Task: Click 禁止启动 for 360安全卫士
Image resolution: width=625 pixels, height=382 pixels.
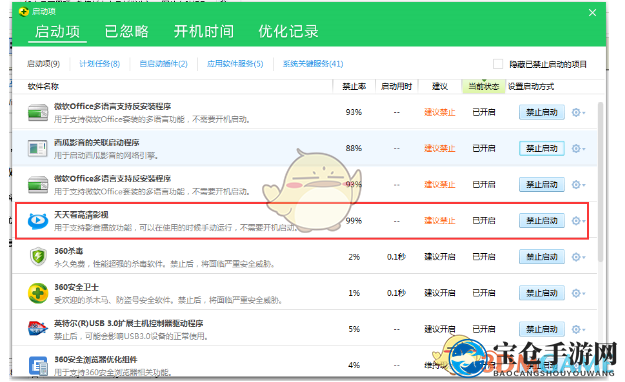Action: 542,293
